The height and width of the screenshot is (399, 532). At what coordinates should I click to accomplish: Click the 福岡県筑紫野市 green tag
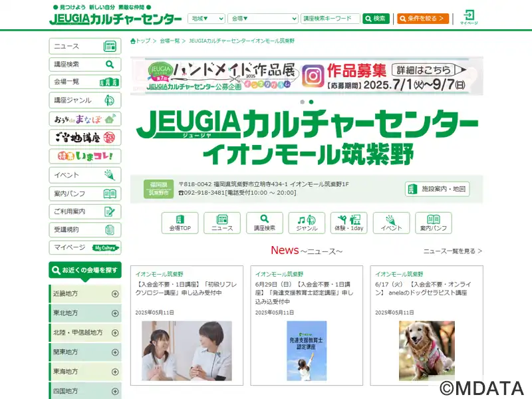tap(158, 189)
